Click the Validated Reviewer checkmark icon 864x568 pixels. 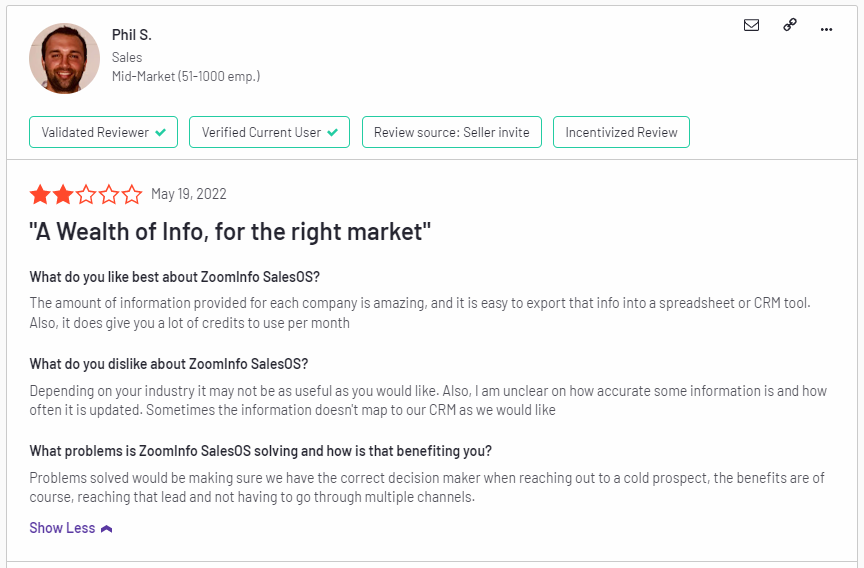160,132
